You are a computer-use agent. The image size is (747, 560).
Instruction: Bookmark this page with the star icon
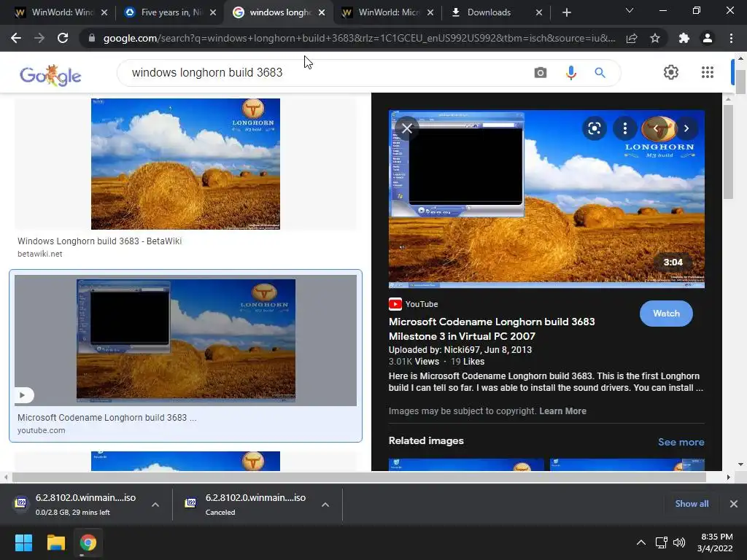tap(655, 38)
